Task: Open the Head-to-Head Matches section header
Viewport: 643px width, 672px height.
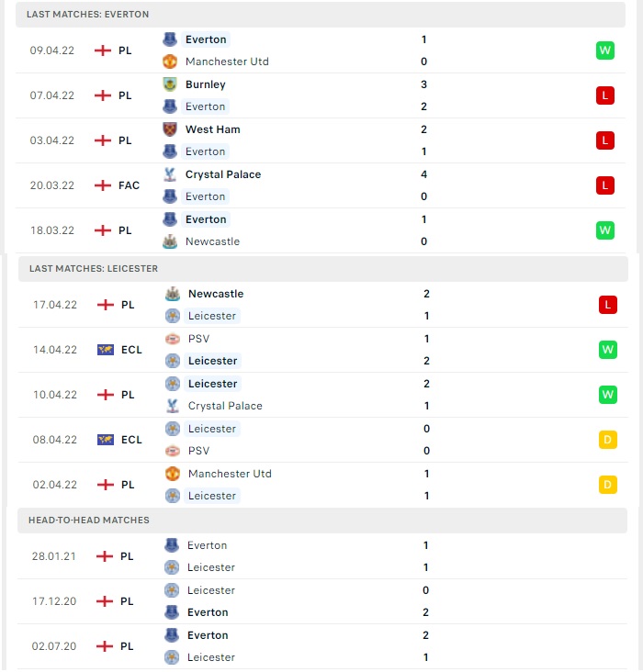Action: click(322, 521)
